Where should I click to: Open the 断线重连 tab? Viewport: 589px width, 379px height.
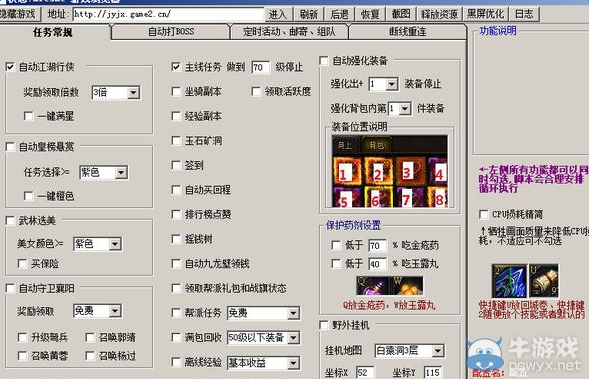[x=408, y=32]
